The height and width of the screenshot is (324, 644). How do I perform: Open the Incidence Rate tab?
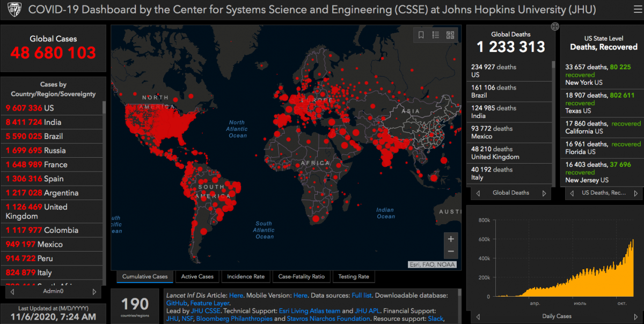(x=246, y=277)
